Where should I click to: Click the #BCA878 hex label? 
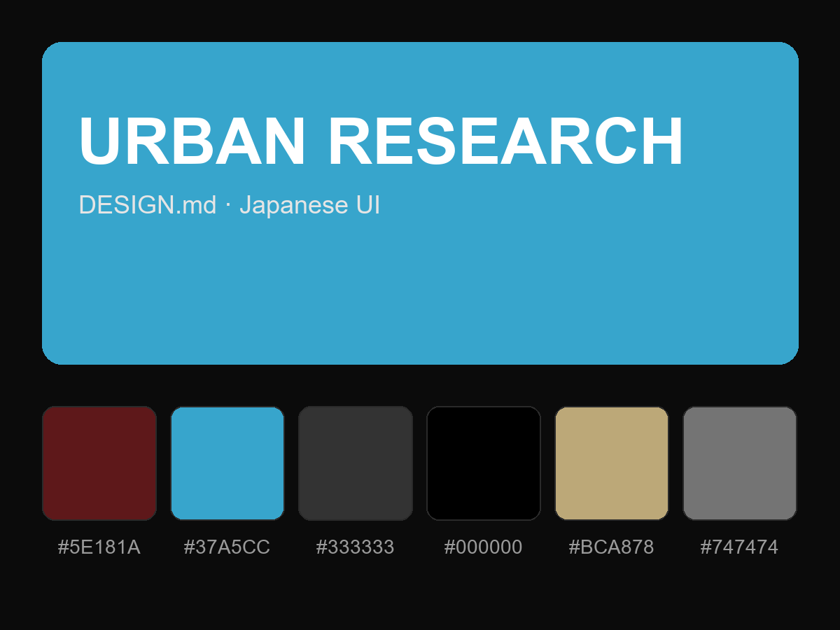(x=612, y=547)
